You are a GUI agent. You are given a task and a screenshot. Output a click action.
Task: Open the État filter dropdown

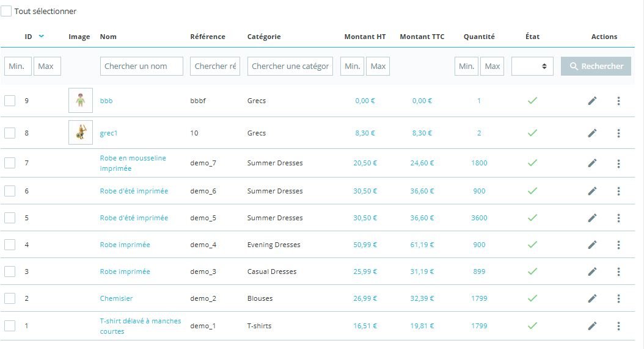pos(532,66)
